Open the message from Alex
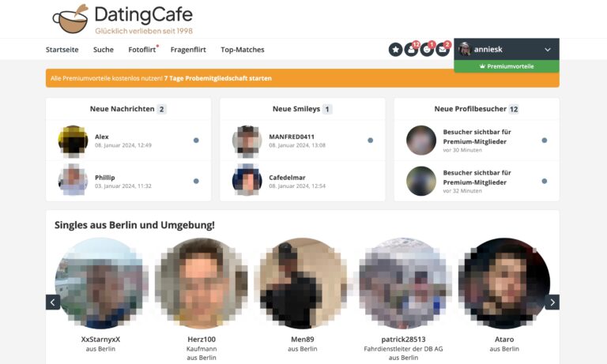The width and height of the screenshot is (607, 364). pos(129,141)
